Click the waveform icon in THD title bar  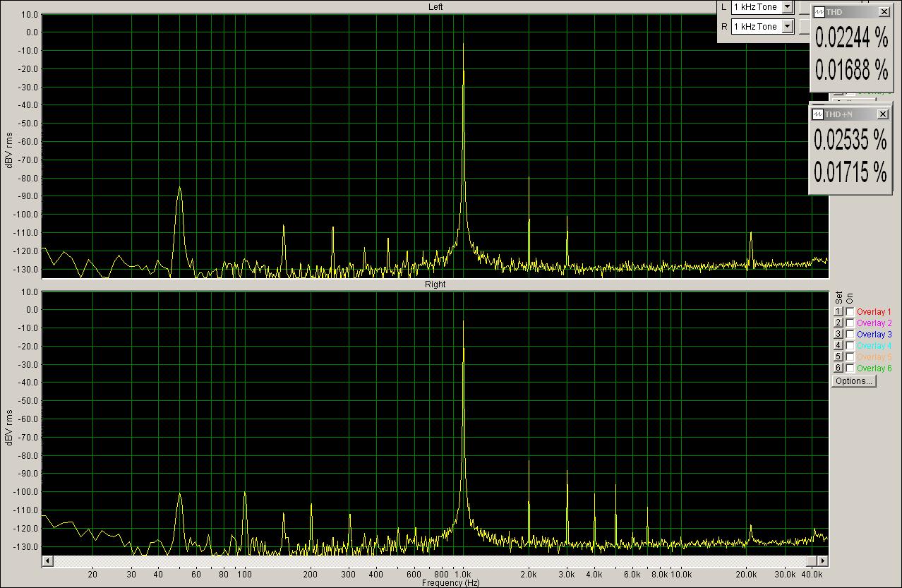pyautogui.click(x=819, y=12)
